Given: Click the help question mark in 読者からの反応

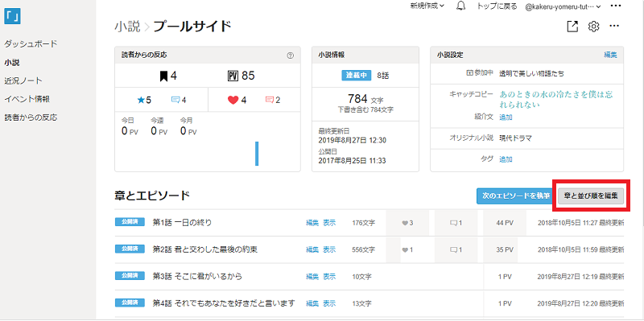Looking at the screenshot, I should [291, 56].
